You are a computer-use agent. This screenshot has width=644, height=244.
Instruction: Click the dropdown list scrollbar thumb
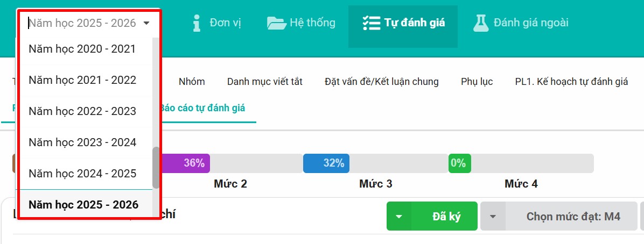tap(156, 168)
